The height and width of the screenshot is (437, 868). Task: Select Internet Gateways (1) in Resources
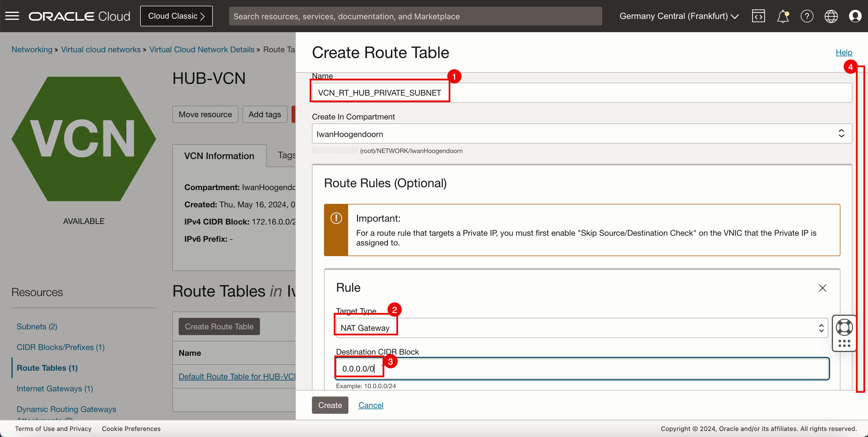[55, 388]
